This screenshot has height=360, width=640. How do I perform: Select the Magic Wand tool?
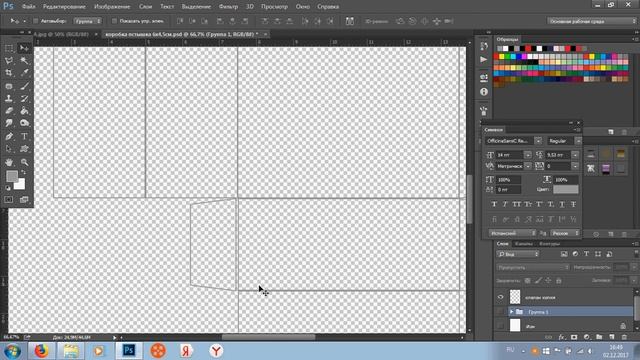point(24,61)
